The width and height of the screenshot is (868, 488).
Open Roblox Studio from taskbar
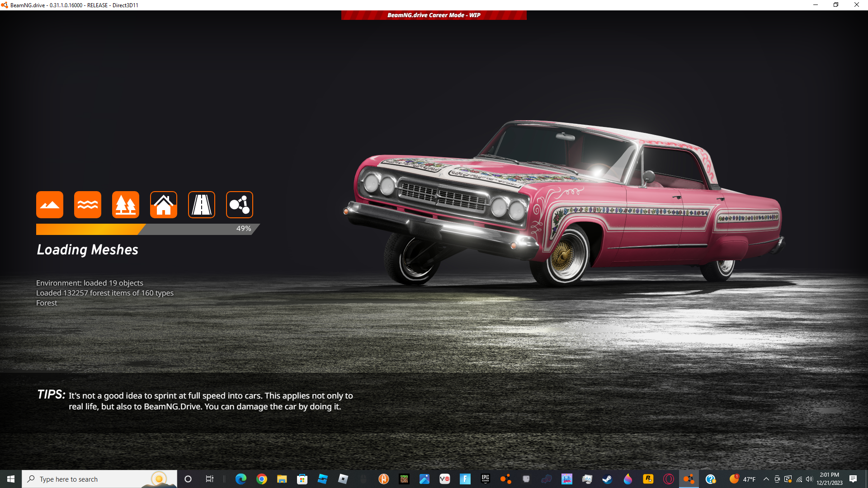coord(322,479)
